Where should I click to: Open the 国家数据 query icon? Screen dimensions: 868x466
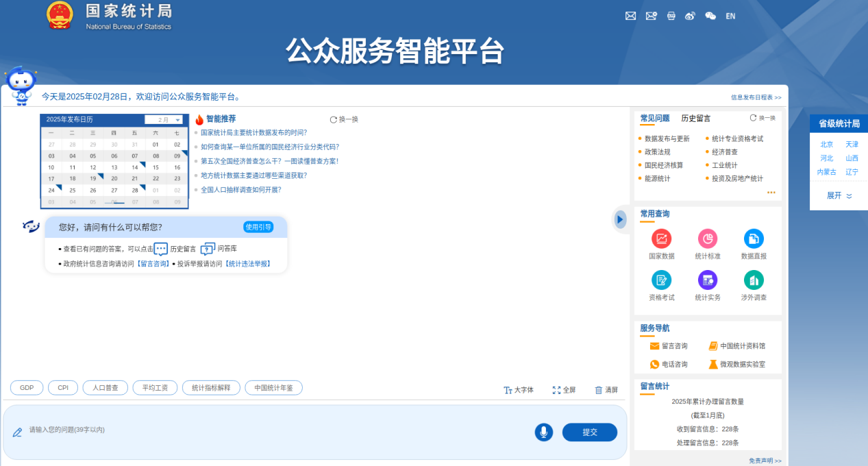click(x=662, y=239)
